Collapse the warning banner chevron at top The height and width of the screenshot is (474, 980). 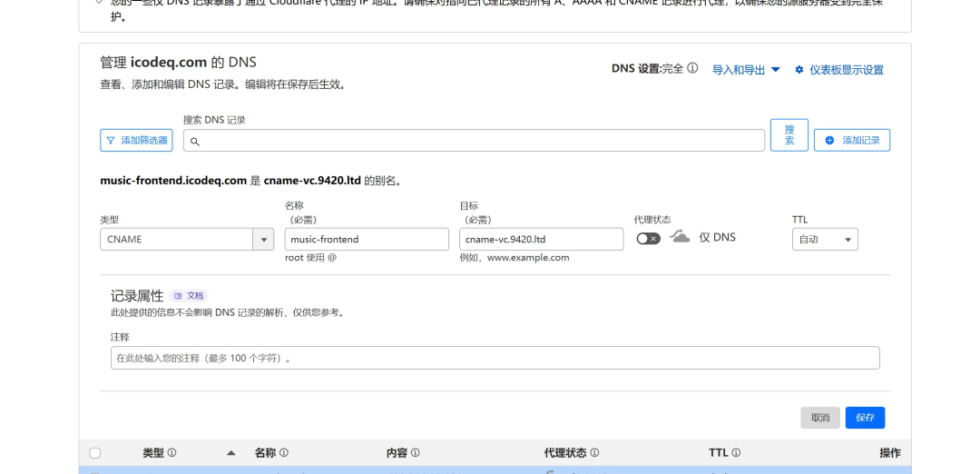99,2
